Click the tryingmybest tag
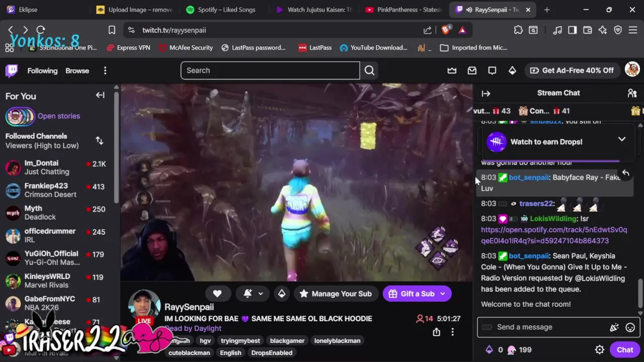The height and width of the screenshot is (362, 644). click(x=240, y=341)
